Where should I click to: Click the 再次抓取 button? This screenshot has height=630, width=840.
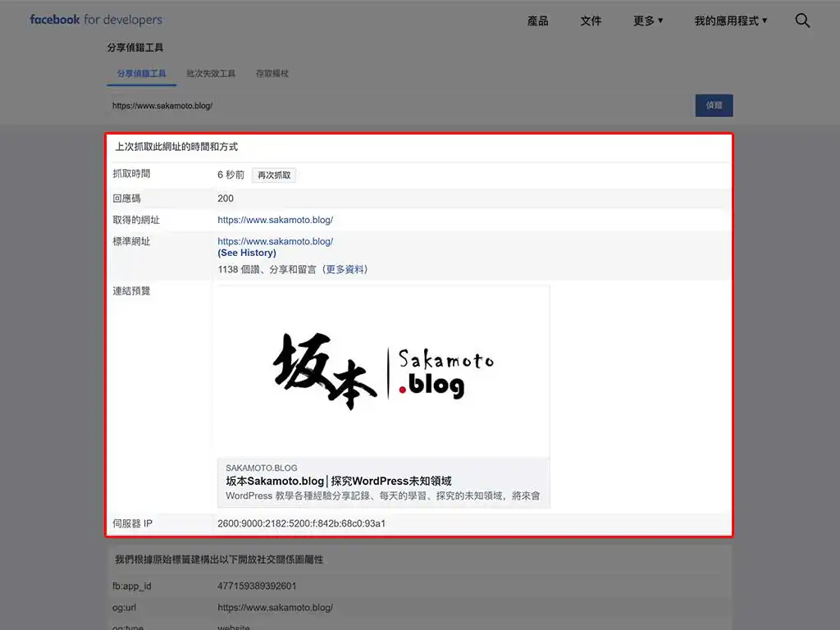click(274, 175)
